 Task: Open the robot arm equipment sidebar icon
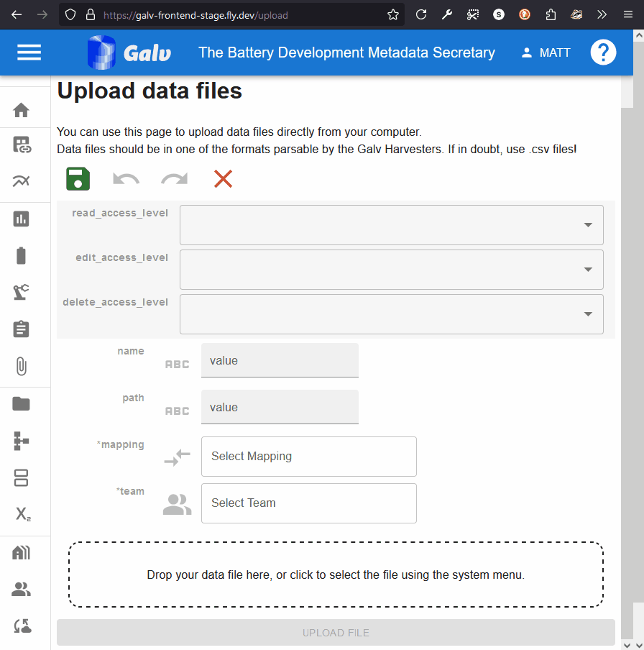click(x=22, y=292)
